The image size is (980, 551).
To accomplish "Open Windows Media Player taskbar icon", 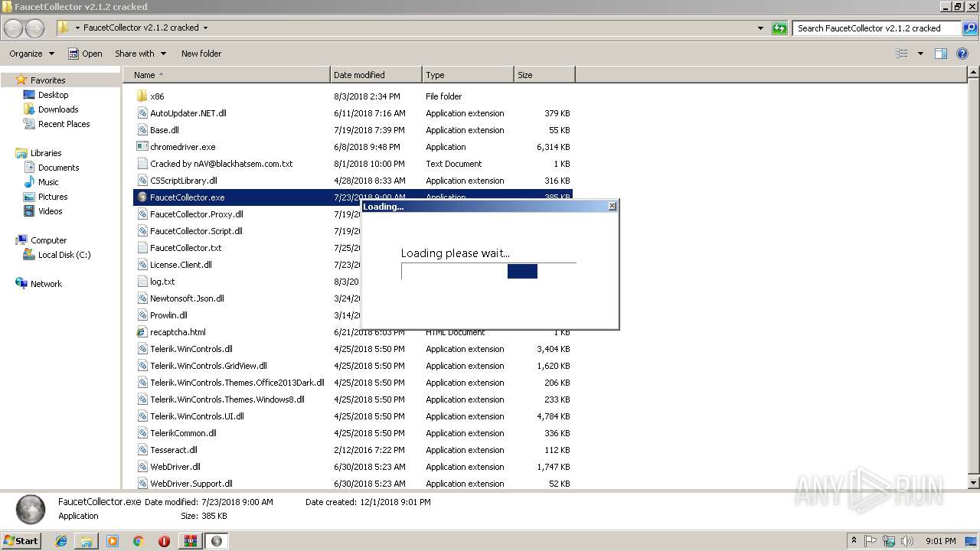I will click(113, 541).
